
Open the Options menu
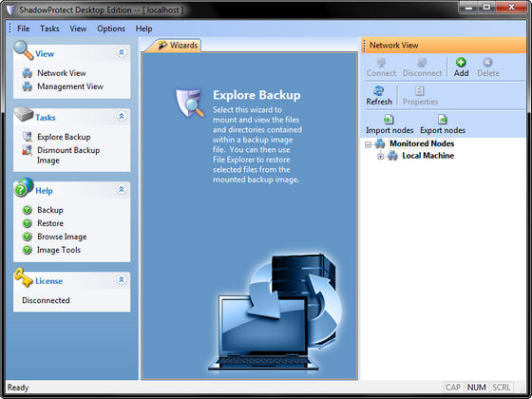111,28
